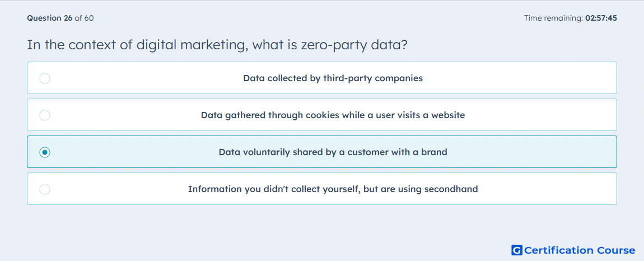Choose the radio button for cookies answer

(x=45, y=115)
